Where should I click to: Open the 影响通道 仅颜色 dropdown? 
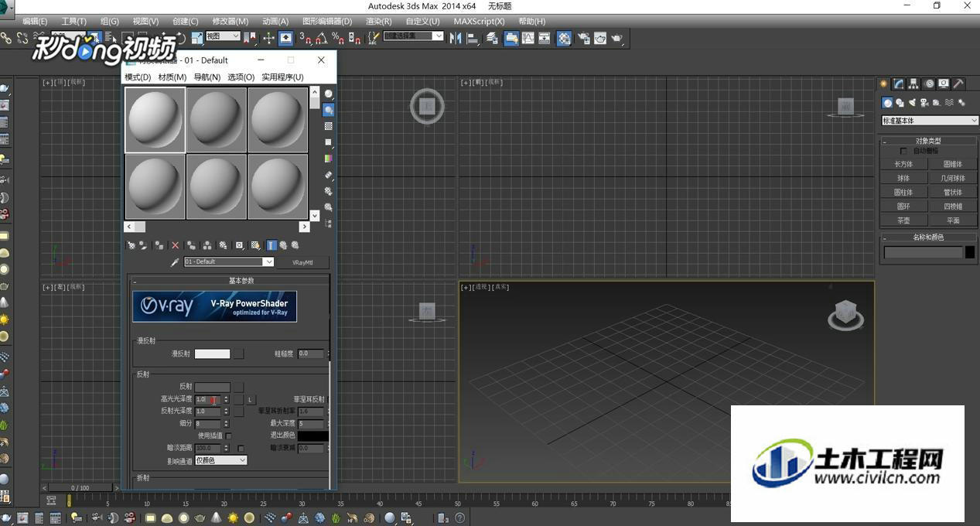(x=220, y=460)
